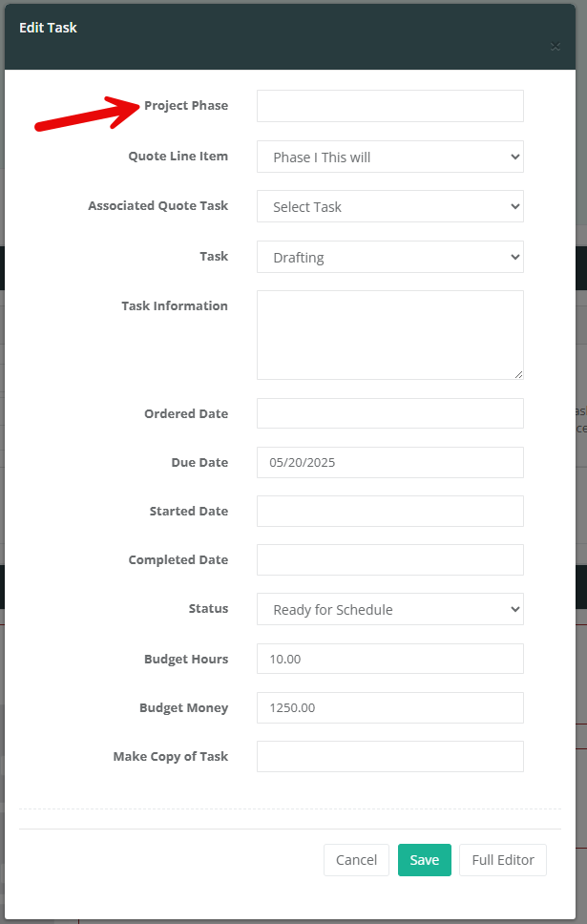Open the Quote Line Item dropdown
The image size is (587, 924).
click(x=389, y=157)
